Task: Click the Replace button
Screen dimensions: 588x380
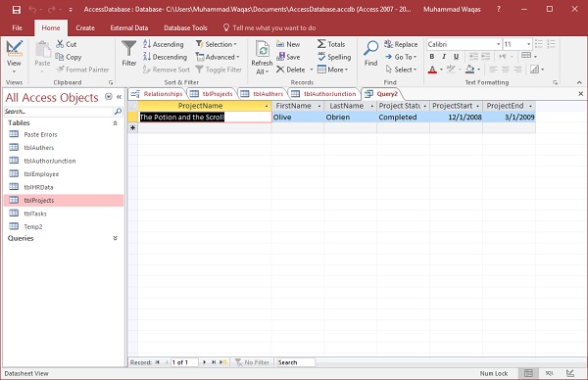Action: tap(401, 44)
